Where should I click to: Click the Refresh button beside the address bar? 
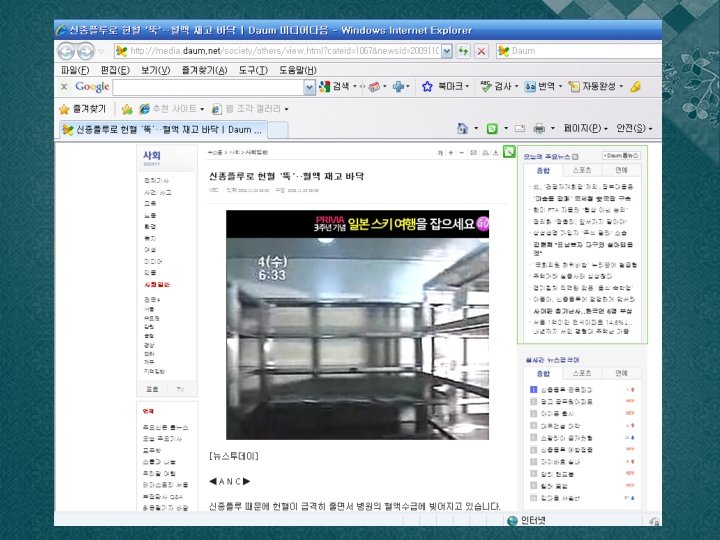point(463,51)
